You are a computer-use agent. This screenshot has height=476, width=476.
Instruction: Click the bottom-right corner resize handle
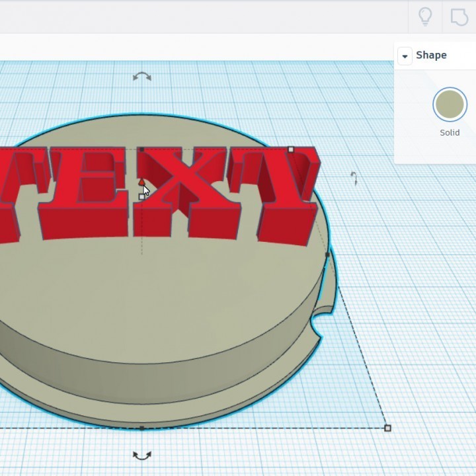(387, 428)
